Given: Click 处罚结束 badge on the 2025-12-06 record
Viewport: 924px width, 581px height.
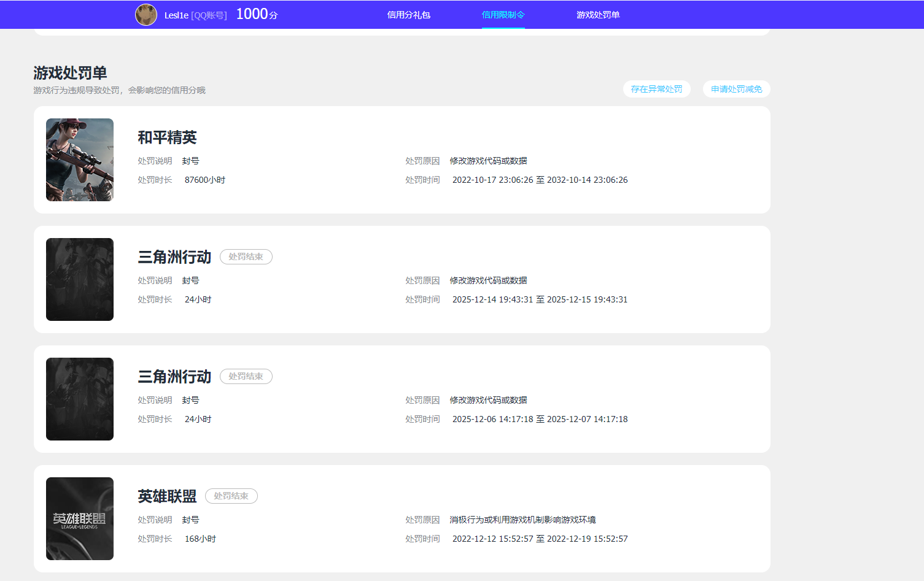Looking at the screenshot, I should point(246,377).
